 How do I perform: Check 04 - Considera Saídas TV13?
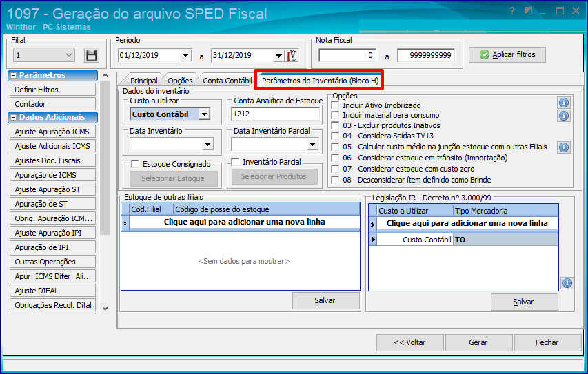tap(335, 136)
